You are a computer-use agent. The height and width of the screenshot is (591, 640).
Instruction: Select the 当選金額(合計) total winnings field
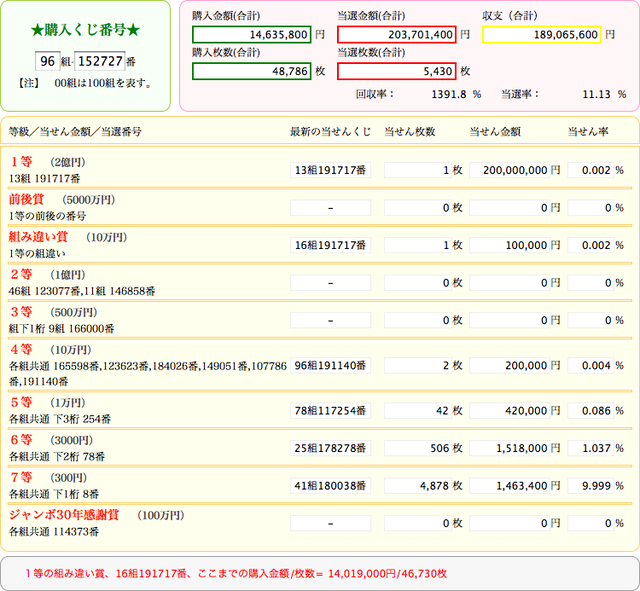point(397,34)
